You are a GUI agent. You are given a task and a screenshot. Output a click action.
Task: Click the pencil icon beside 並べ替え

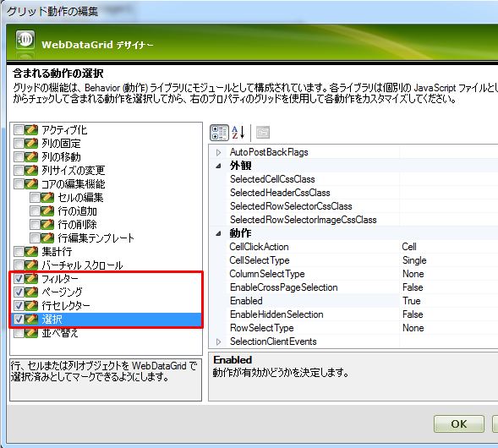click(31, 332)
